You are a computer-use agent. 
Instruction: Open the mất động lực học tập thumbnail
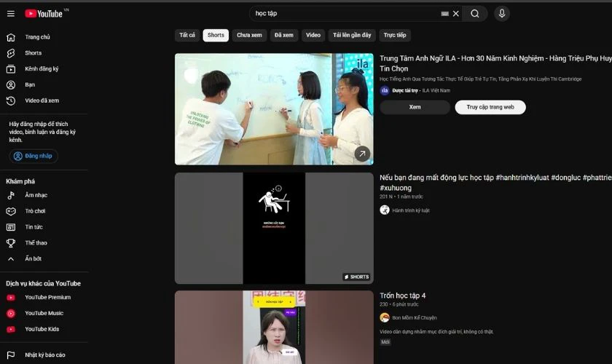(x=274, y=229)
